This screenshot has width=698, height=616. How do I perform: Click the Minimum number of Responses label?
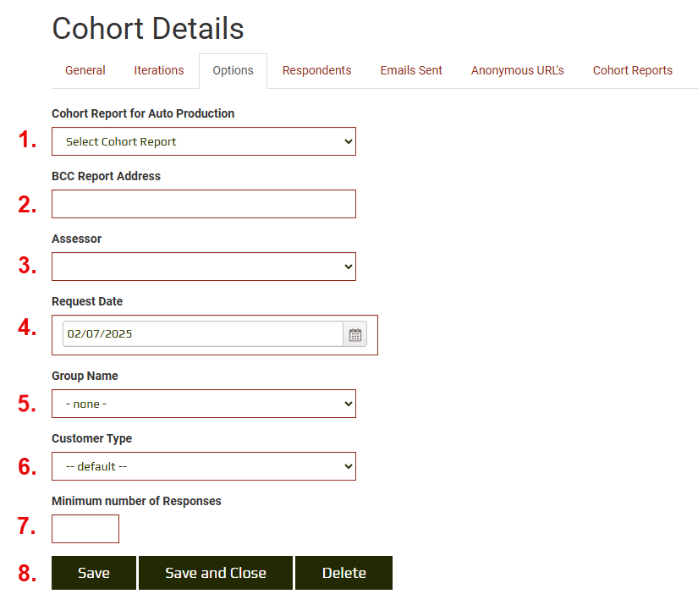(x=136, y=501)
